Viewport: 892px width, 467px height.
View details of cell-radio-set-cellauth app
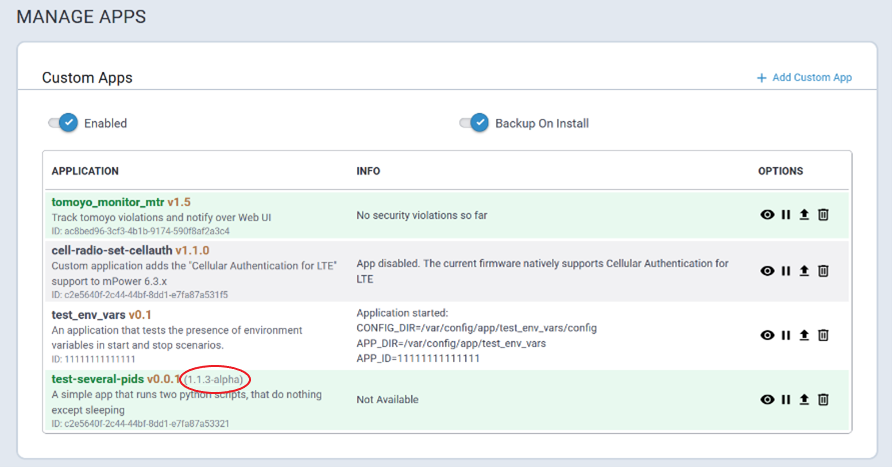(x=767, y=271)
